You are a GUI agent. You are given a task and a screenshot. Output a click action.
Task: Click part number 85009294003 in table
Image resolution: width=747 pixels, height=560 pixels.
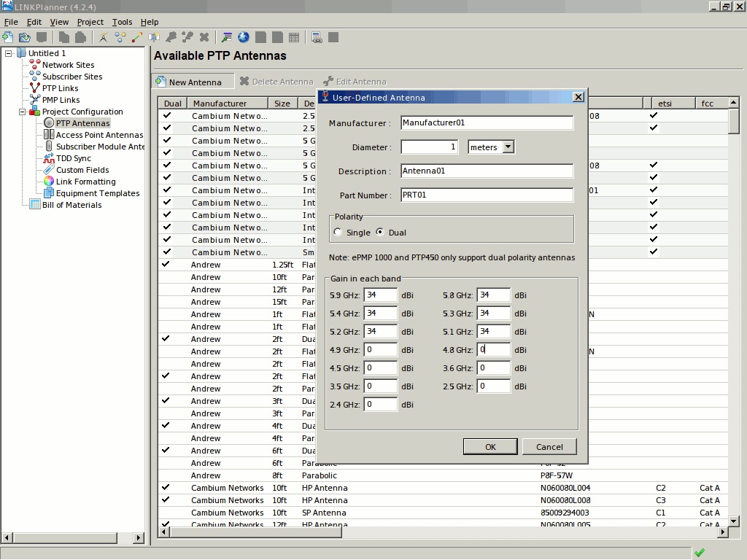point(565,513)
